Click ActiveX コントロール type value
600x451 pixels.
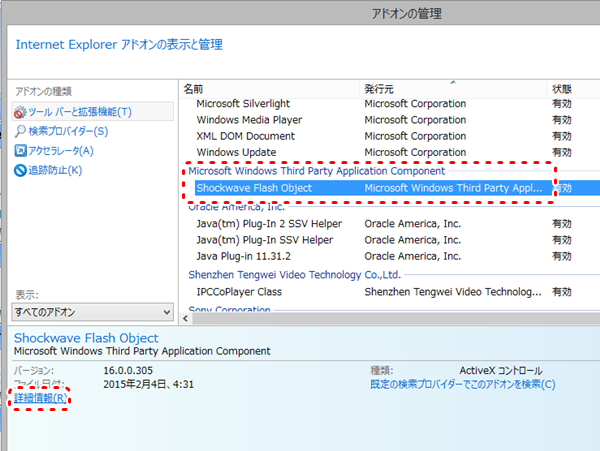[x=501, y=370]
